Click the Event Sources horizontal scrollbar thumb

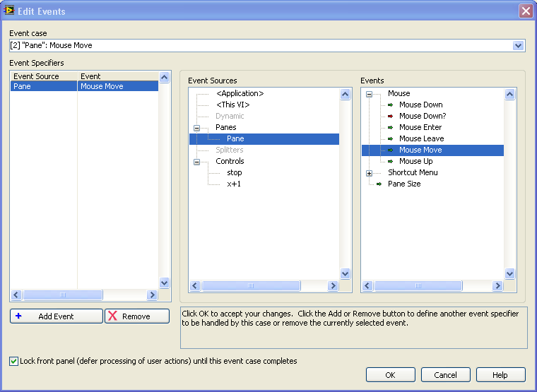tap(251, 285)
